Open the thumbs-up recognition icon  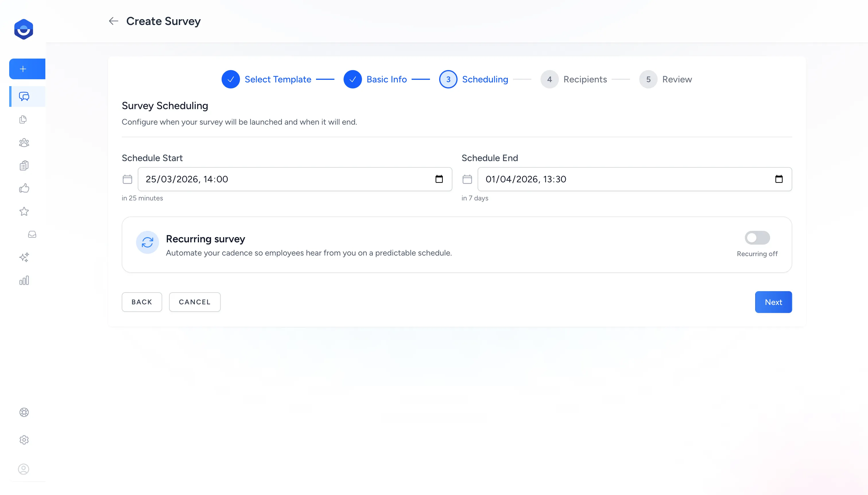[x=24, y=188]
